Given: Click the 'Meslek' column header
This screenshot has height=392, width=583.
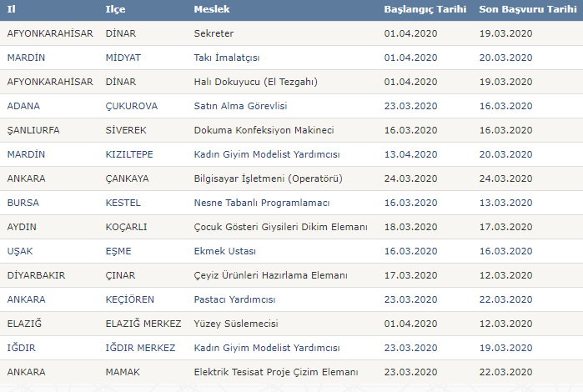Looking at the screenshot, I should [211, 9].
